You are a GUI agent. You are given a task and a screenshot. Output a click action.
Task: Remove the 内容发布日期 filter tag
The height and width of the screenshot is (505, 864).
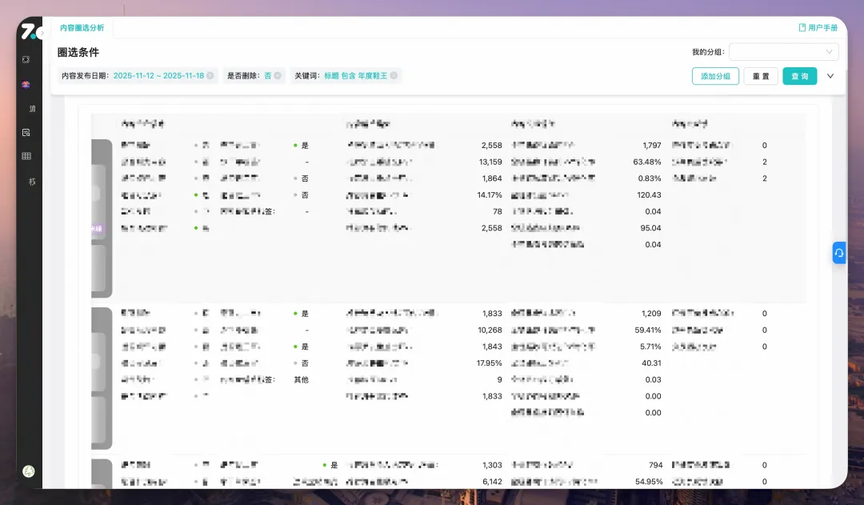pyautogui.click(x=210, y=76)
